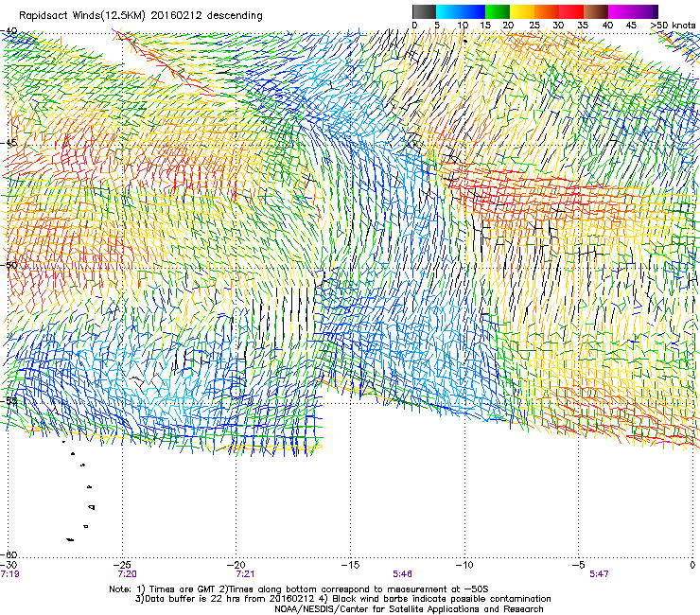
Task: Click the '10' legend scale label
Action: (x=463, y=26)
